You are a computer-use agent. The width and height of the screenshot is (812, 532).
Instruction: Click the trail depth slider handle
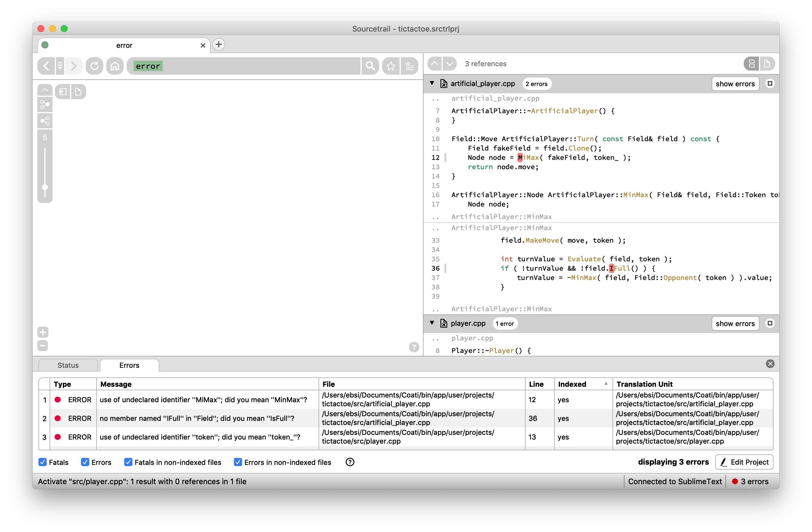click(x=45, y=187)
